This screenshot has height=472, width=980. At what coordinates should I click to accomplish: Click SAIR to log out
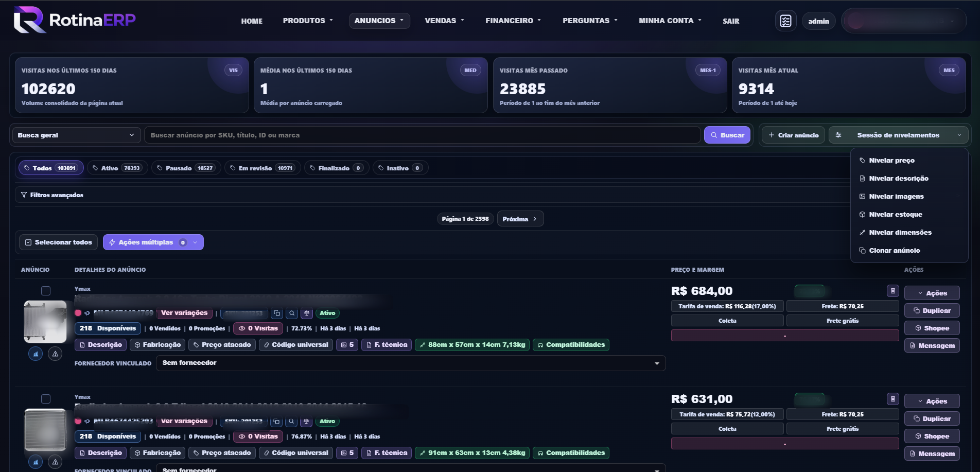(731, 21)
